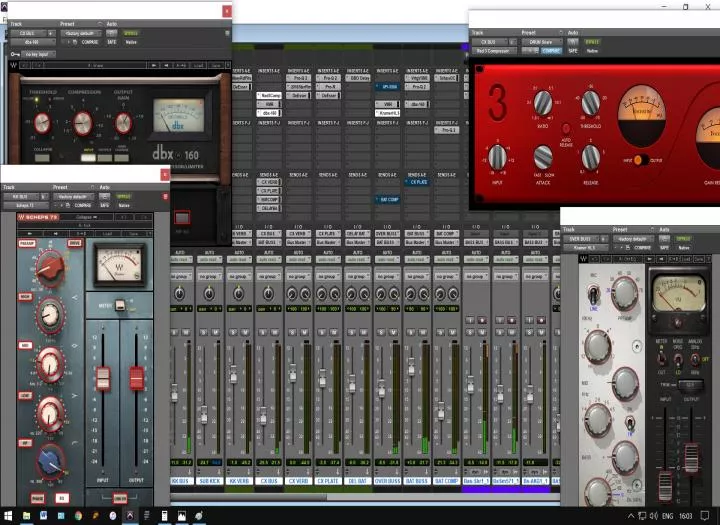Screen dimensions: 720x525
Task: Open the Red 3 Compressor plugin selector
Action: click(x=493, y=51)
